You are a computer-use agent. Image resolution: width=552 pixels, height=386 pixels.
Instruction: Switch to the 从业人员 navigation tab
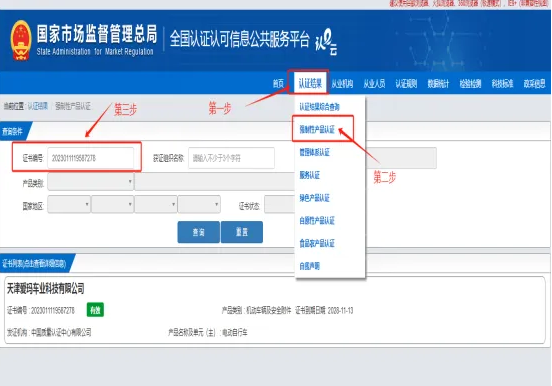click(374, 83)
